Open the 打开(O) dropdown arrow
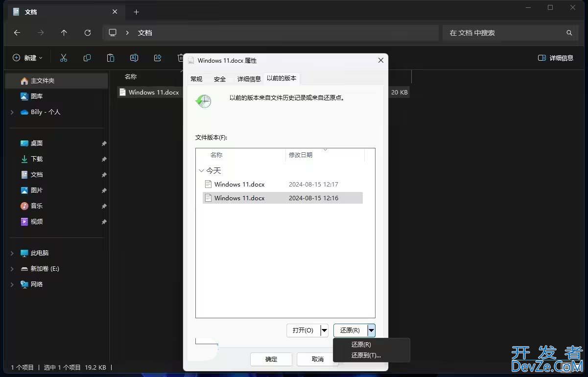 [x=324, y=330]
